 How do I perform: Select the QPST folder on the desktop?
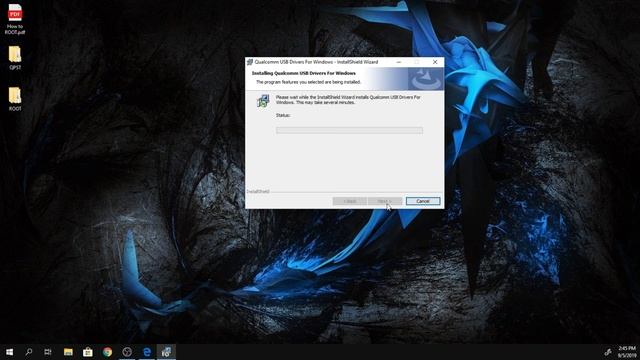coord(15,58)
